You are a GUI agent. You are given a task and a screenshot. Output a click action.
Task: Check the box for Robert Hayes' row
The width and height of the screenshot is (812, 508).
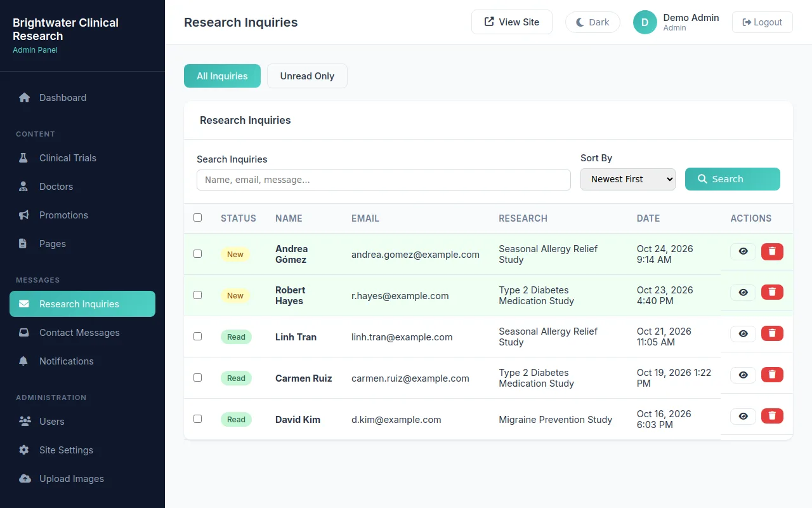point(197,295)
